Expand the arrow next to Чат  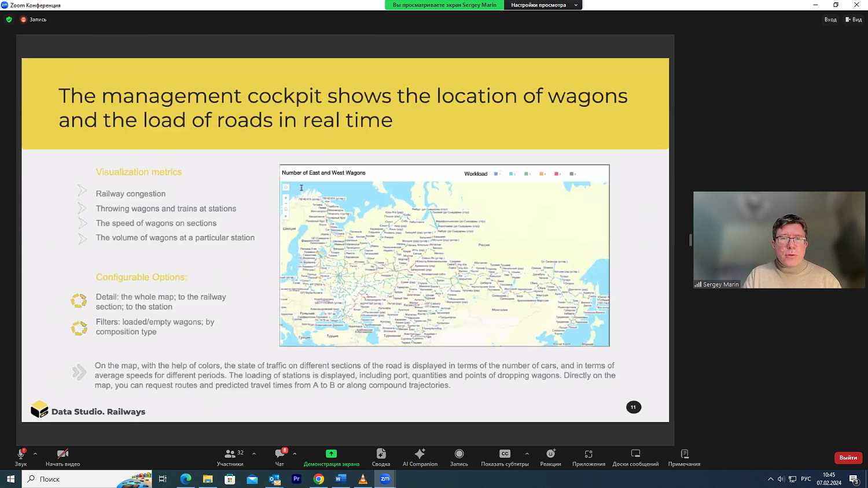point(295,454)
